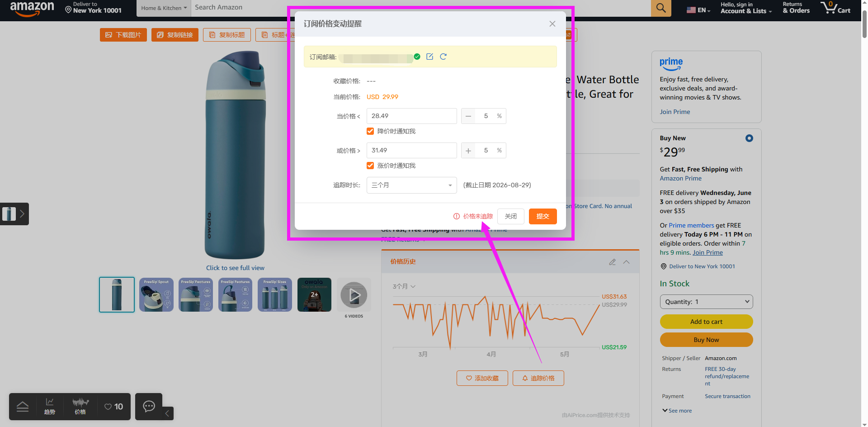Click the Amazon Prime shipping link
This screenshot has width=868, height=427.
tap(680, 178)
